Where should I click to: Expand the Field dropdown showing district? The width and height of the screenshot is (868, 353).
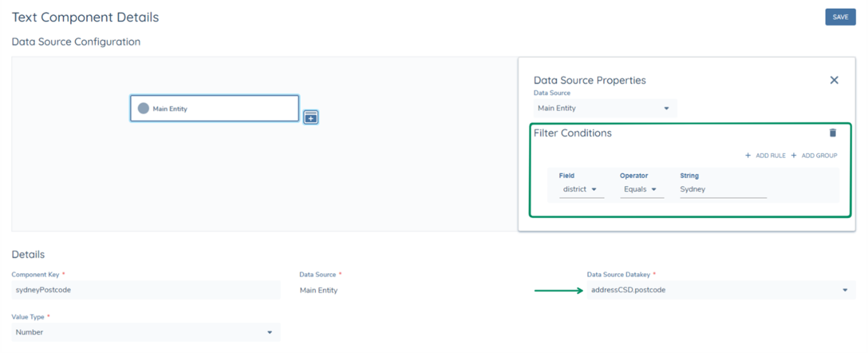pyautogui.click(x=580, y=189)
